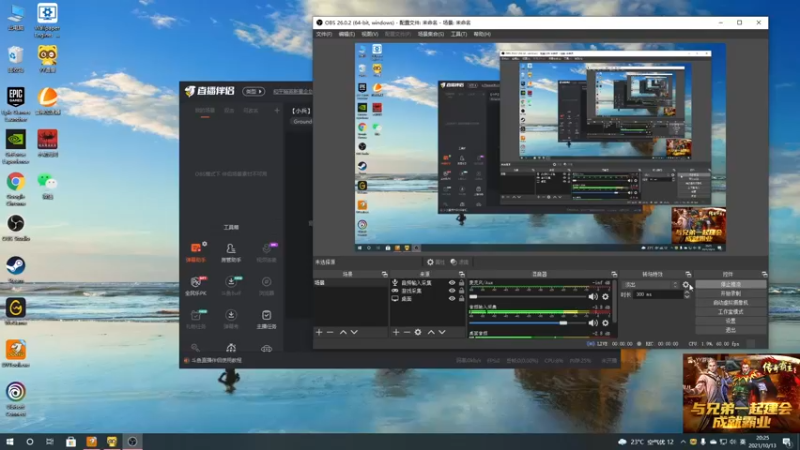
Task: Open the Steam desktop shortcut
Action: [16, 269]
